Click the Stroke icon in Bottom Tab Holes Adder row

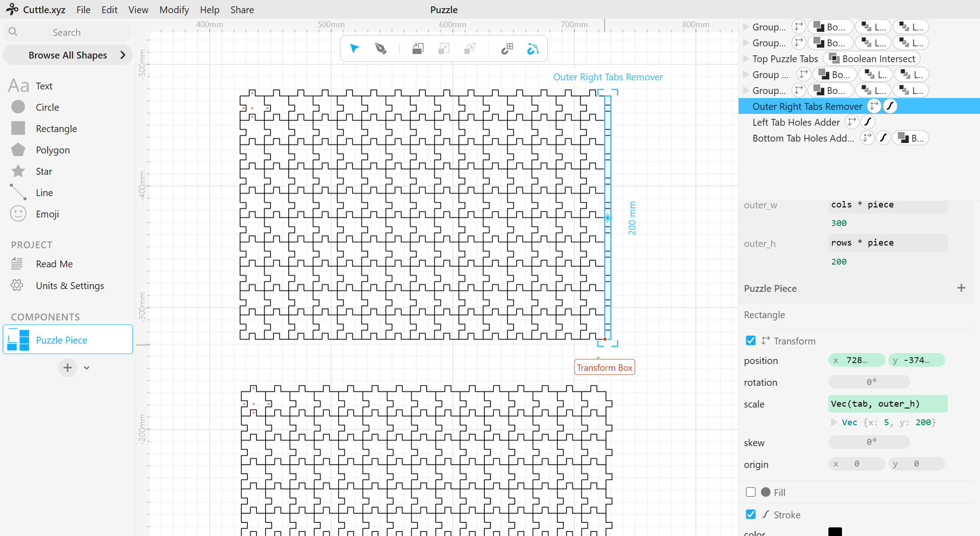(x=883, y=138)
